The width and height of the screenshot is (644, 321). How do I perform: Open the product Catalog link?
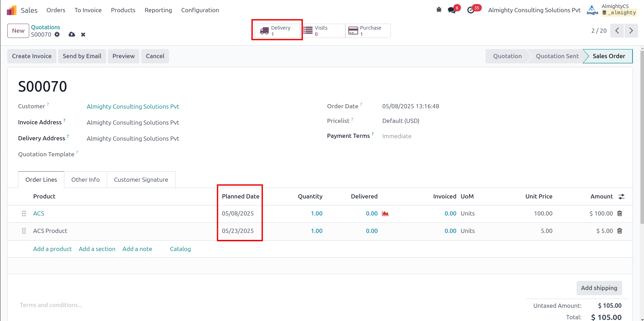click(180, 249)
